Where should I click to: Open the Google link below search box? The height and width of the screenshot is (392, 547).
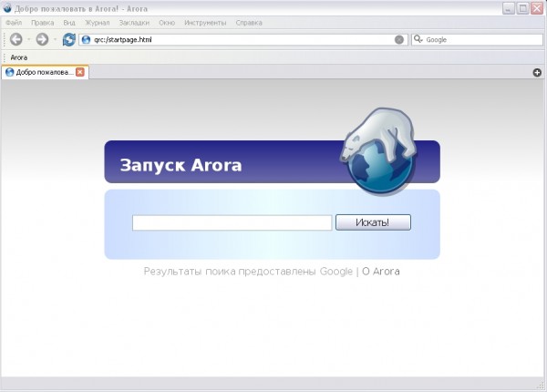(336, 272)
